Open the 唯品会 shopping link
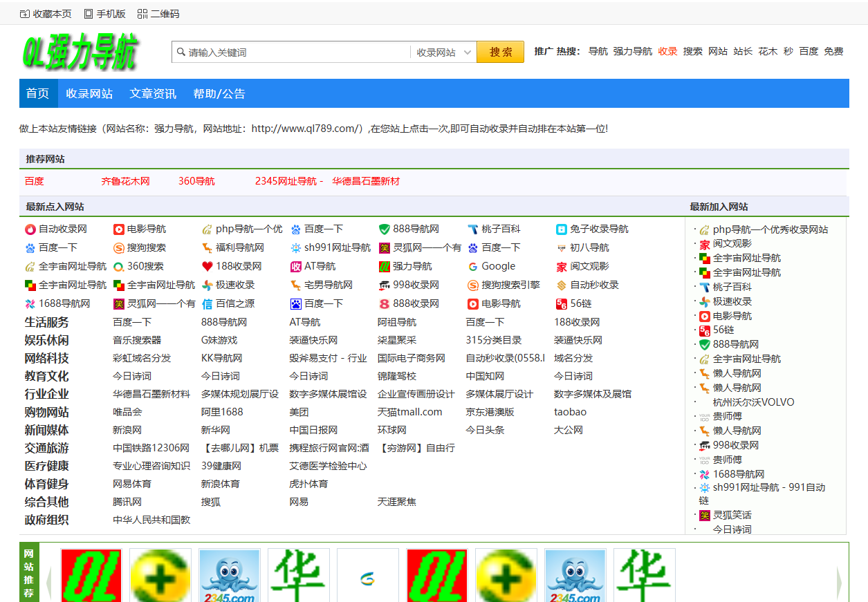The width and height of the screenshot is (868, 602). 127,413
